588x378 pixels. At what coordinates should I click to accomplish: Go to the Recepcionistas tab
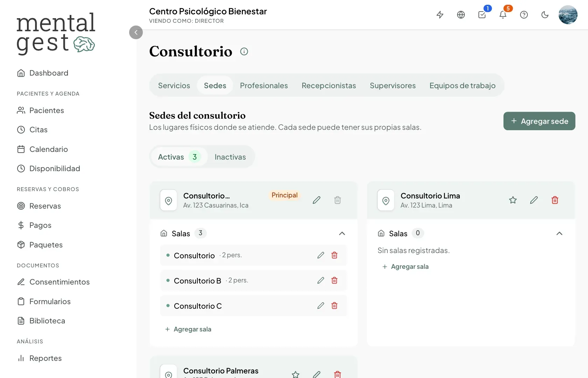(x=329, y=85)
